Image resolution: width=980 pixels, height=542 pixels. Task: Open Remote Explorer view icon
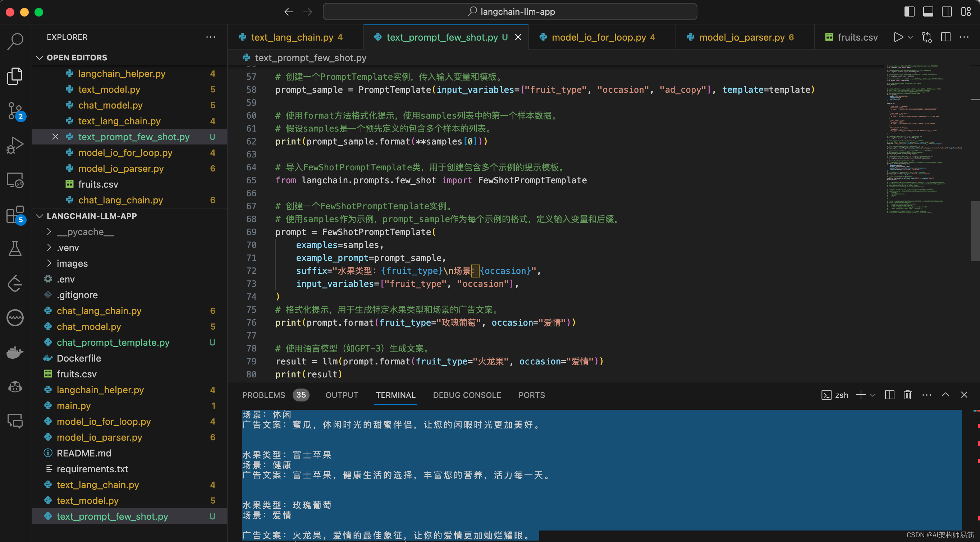tap(15, 180)
